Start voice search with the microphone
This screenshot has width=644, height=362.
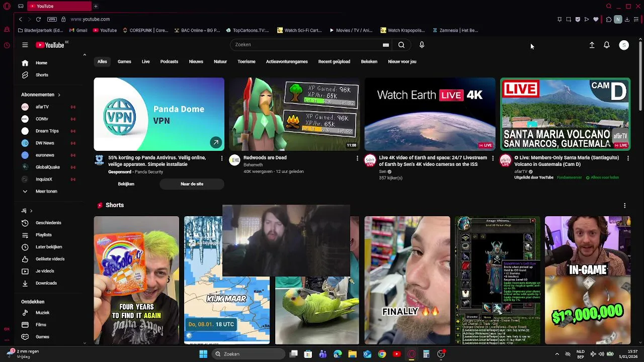pos(422,45)
